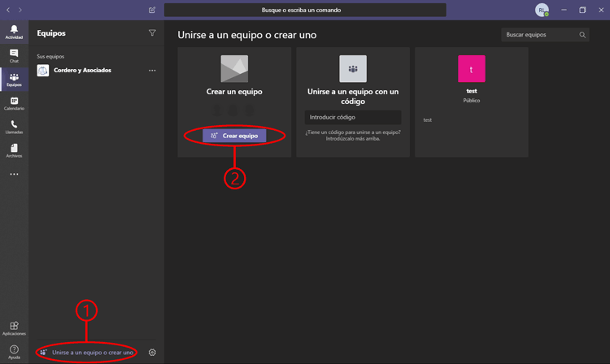Open more options for Cordero y Asociados

pyautogui.click(x=152, y=71)
